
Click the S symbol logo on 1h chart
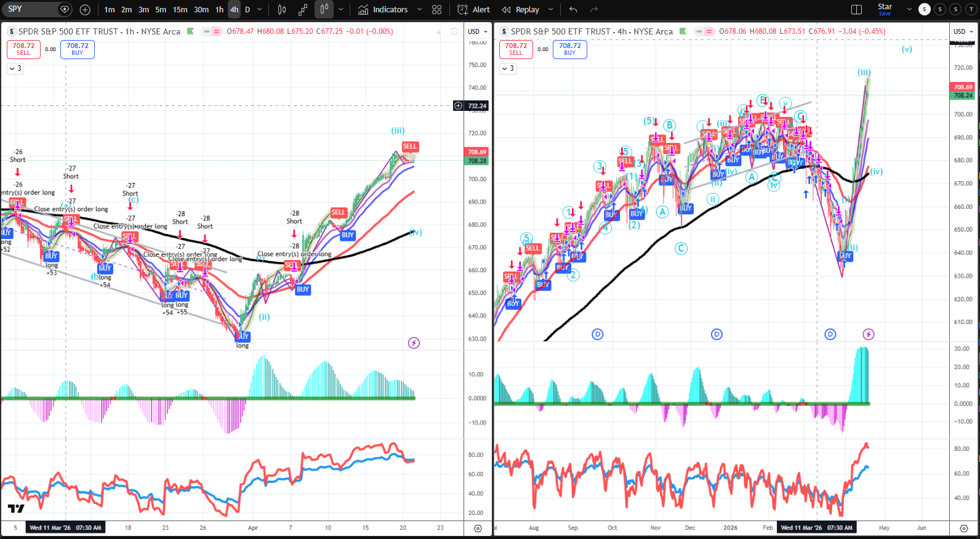click(x=12, y=31)
